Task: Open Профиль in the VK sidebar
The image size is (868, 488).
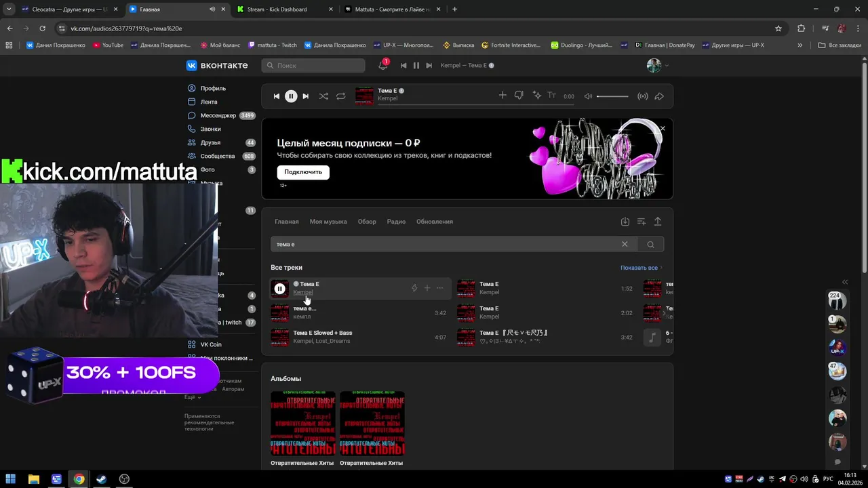Action: (x=213, y=88)
